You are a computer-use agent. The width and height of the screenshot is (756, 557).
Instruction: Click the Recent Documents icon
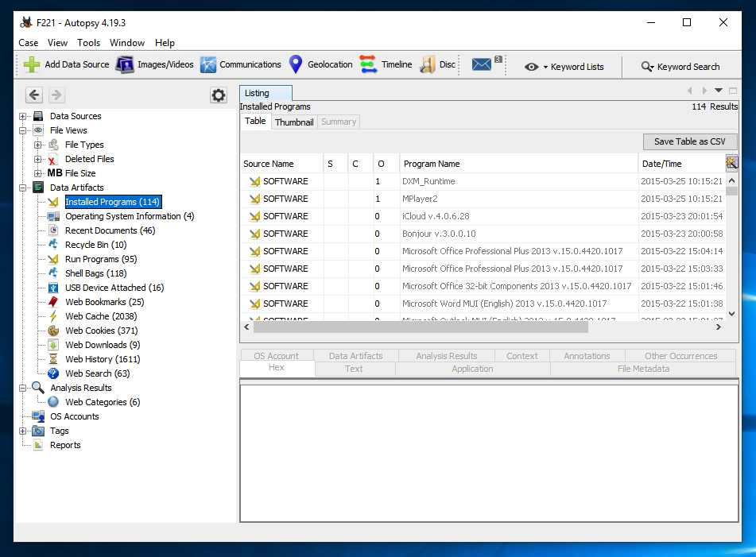coord(53,230)
